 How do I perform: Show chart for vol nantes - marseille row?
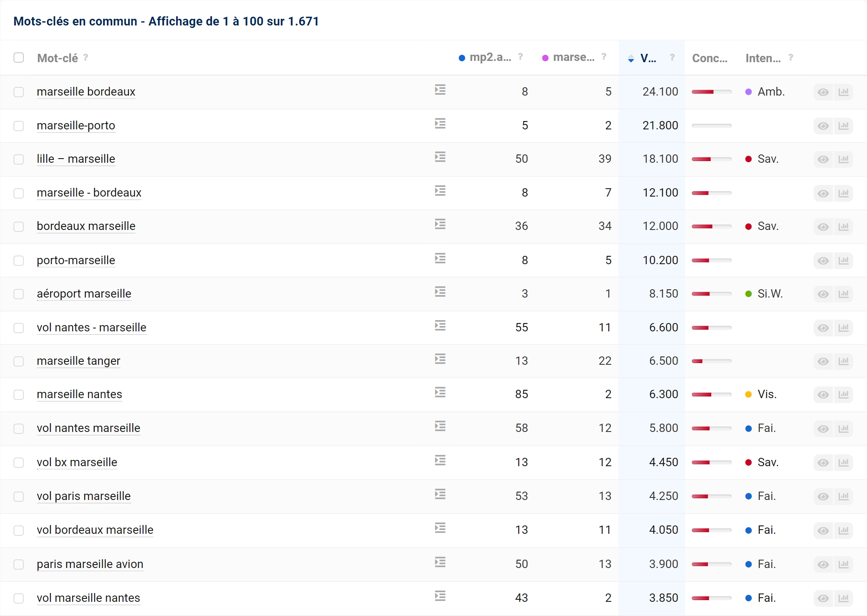coord(843,328)
